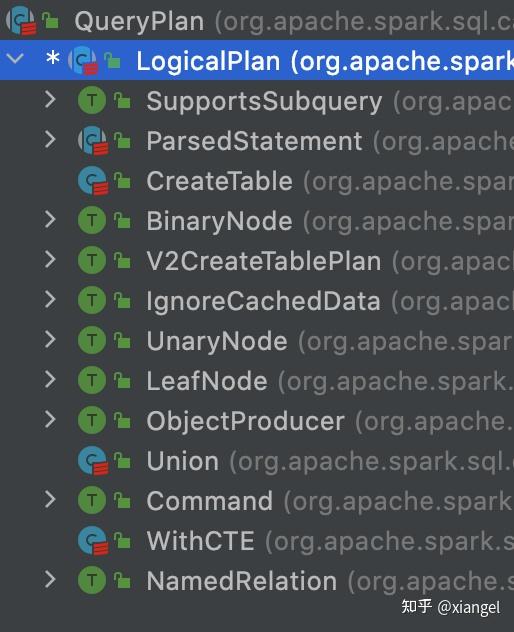The height and width of the screenshot is (632, 514).
Task: Select the QueryPlan row
Action: pos(257,20)
